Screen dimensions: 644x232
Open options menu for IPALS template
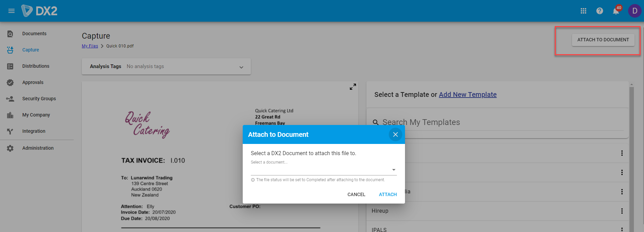pos(622,229)
